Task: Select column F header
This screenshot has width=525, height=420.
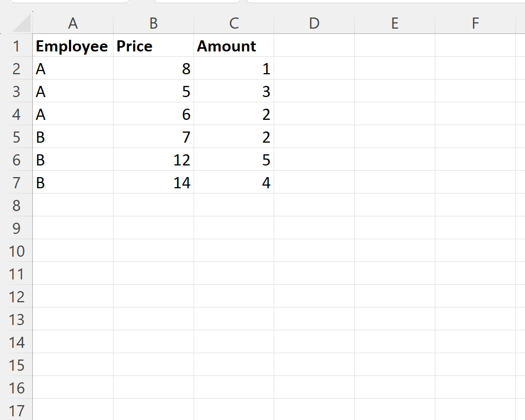Action: pos(475,23)
